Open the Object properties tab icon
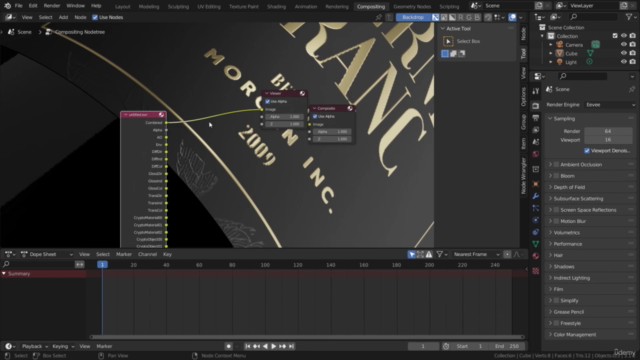 coord(536,184)
